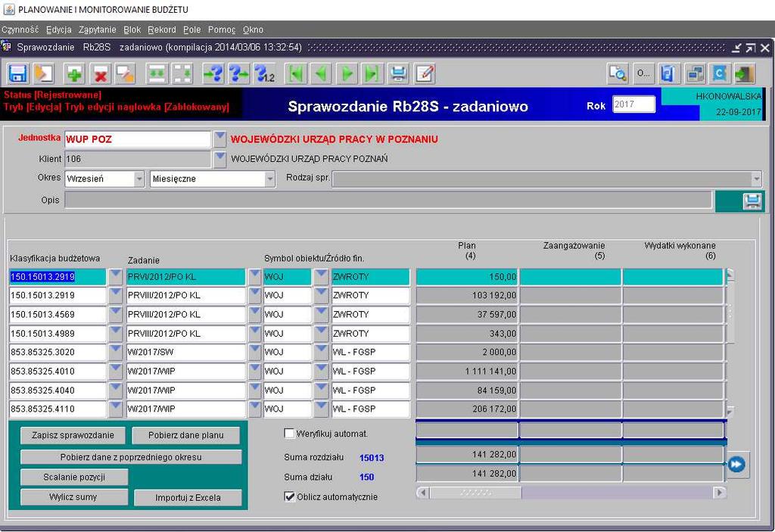Open source list arrow in 853.85325.4110 row
Image resolution: width=775 pixels, height=532 pixels.
(321, 409)
